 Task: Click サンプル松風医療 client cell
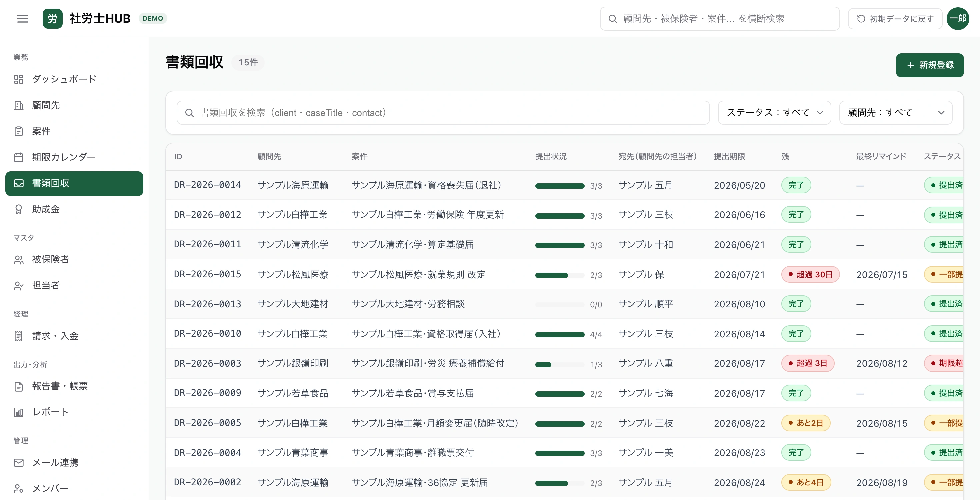(x=293, y=274)
